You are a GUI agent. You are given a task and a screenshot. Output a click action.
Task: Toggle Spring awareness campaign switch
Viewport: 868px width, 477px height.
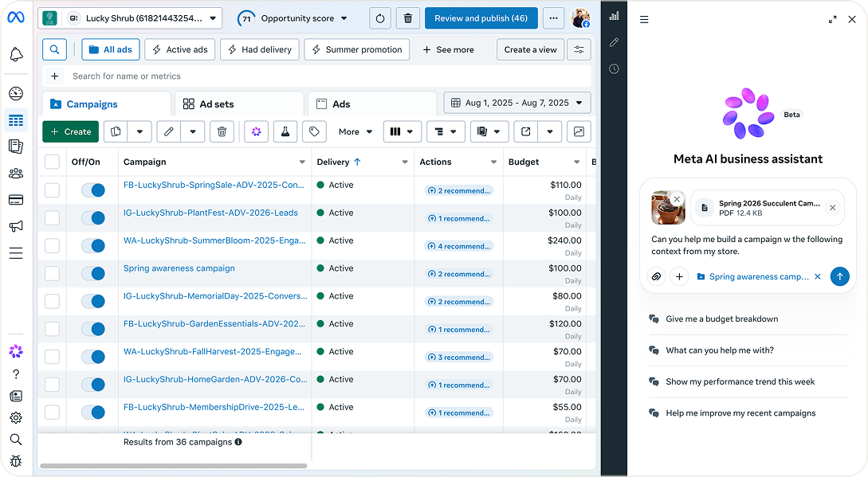tap(93, 273)
